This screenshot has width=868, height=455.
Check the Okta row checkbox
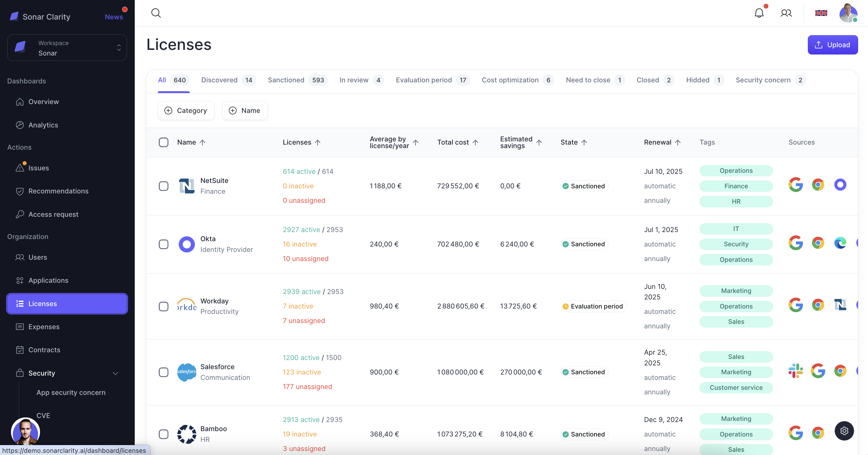click(163, 244)
